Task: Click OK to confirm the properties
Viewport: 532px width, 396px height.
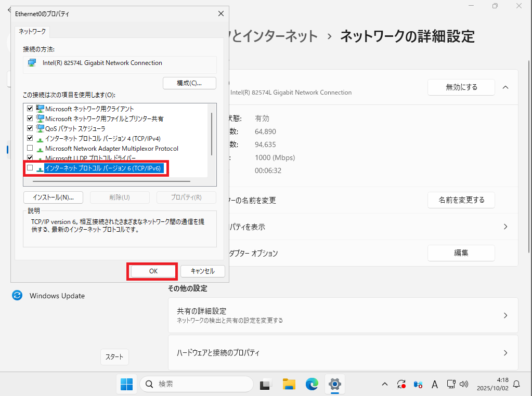Action: pyautogui.click(x=153, y=271)
